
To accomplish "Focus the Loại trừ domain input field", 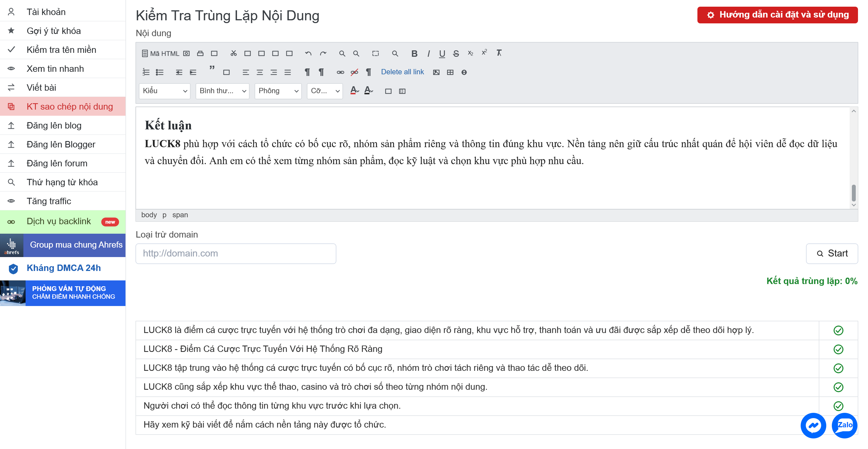I will pos(236,253).
